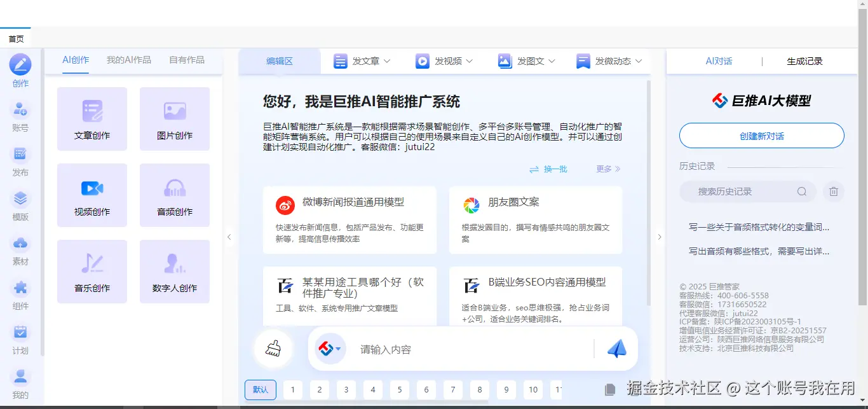Viewport: 868px width, 409px height.
Task: Expand the 发图文 dropdown
Action: (x=527, y=61)
